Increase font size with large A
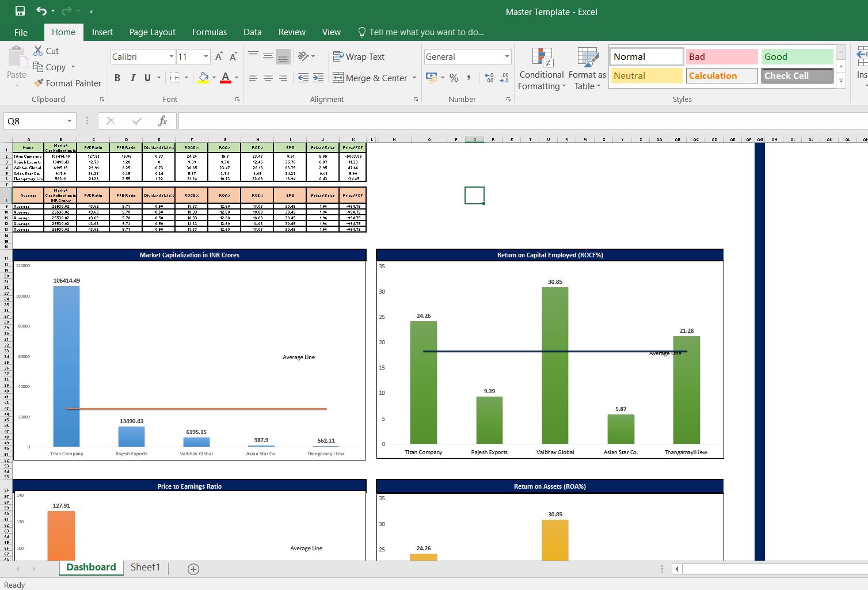Screen dimensions: 868x590 pyautogui.click(x=219, y=56)
